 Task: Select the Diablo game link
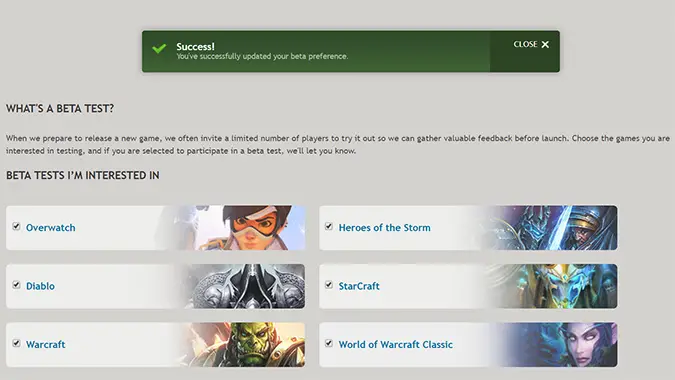(x=40, y=286)
